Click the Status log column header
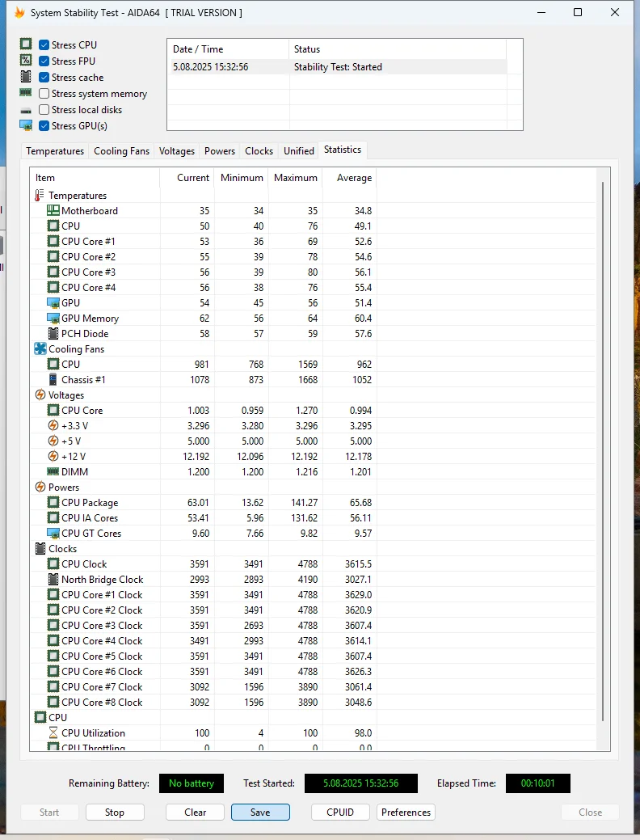This screenshot has height=840, width=640. [x=398, y=49]
